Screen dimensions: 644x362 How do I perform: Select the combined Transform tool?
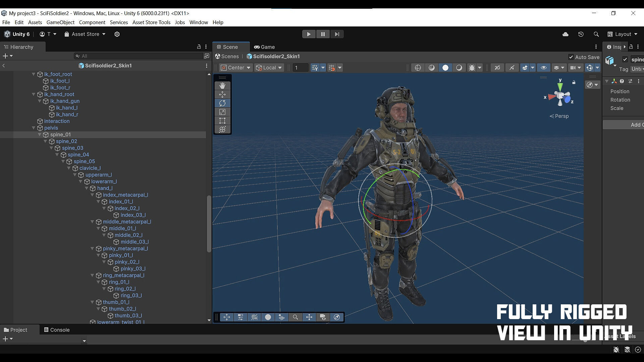coord(222,129)
